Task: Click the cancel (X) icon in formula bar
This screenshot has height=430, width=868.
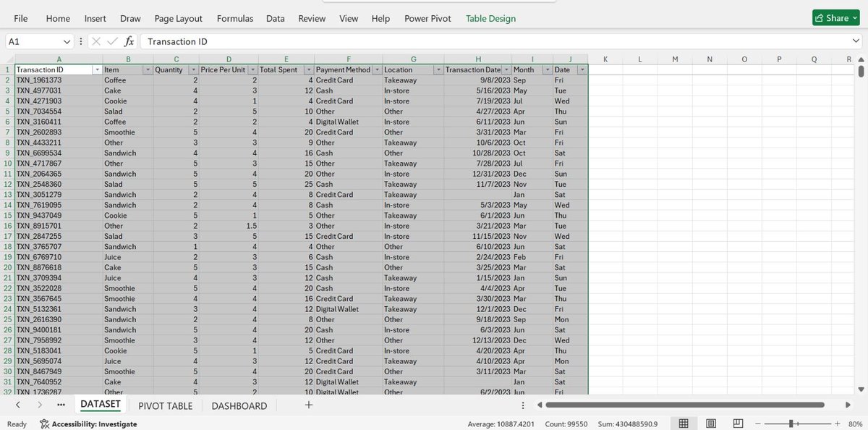Action: click(x=95, y=42)
